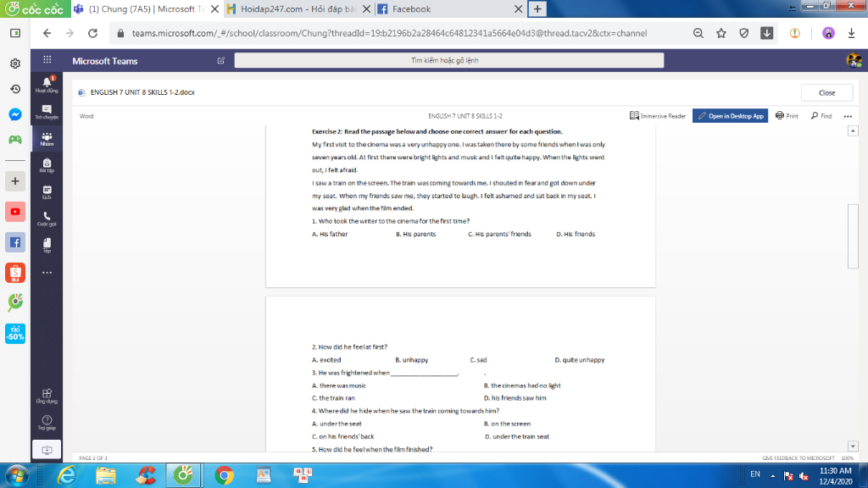The image size is (868, 488).
Task: Click answer D. His friends
Action: tap(576, 234)
